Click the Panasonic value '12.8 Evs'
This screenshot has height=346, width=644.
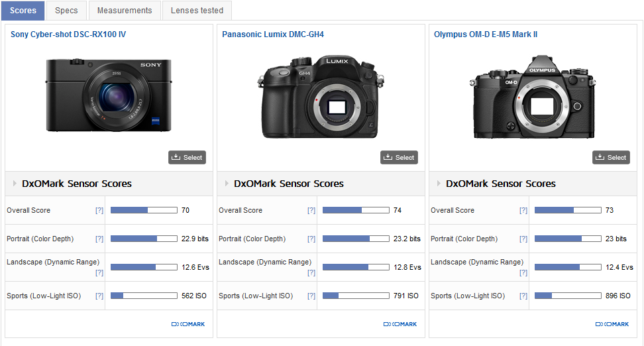tap(407, 268)
